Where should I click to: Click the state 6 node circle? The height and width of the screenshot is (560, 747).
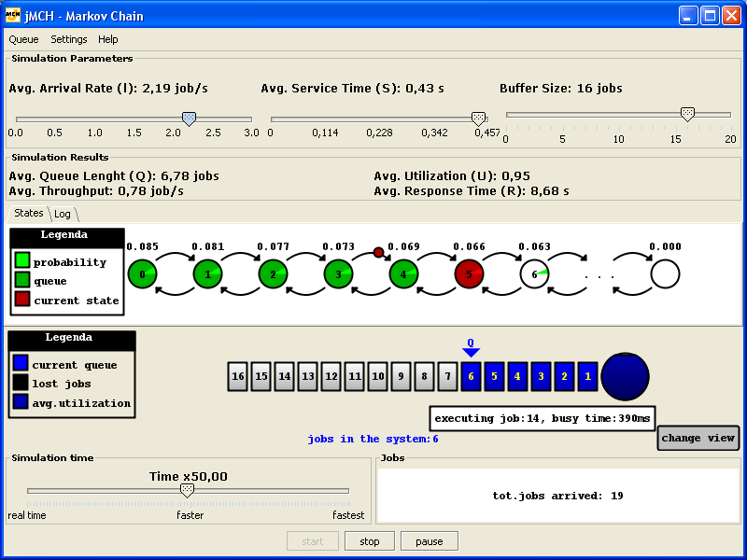(534, 274)
